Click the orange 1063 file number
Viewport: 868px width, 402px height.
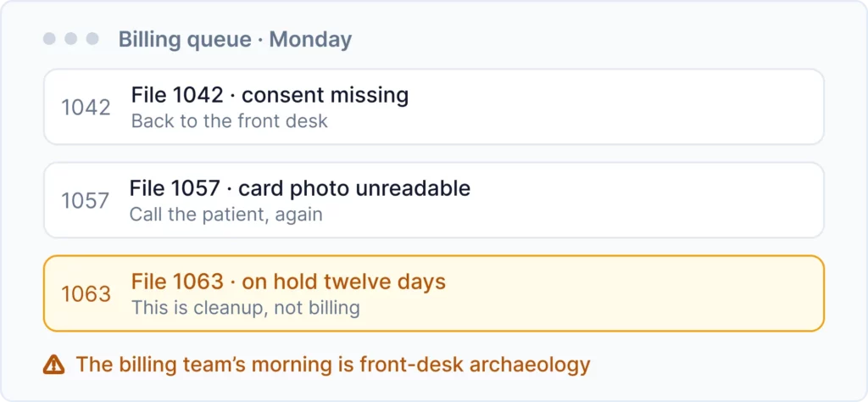click(86, 294)
